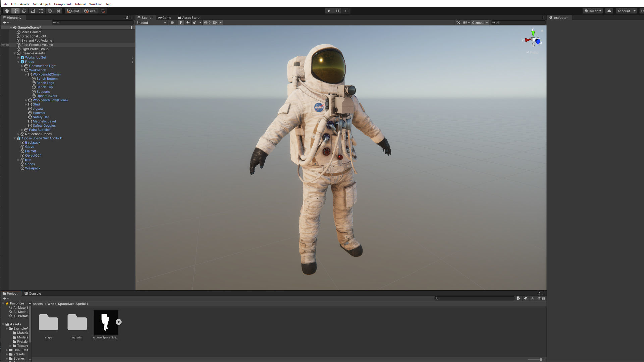The width and height of the screenshot is (644, 362).
Task: Open the Component menu
Action: 62,4
